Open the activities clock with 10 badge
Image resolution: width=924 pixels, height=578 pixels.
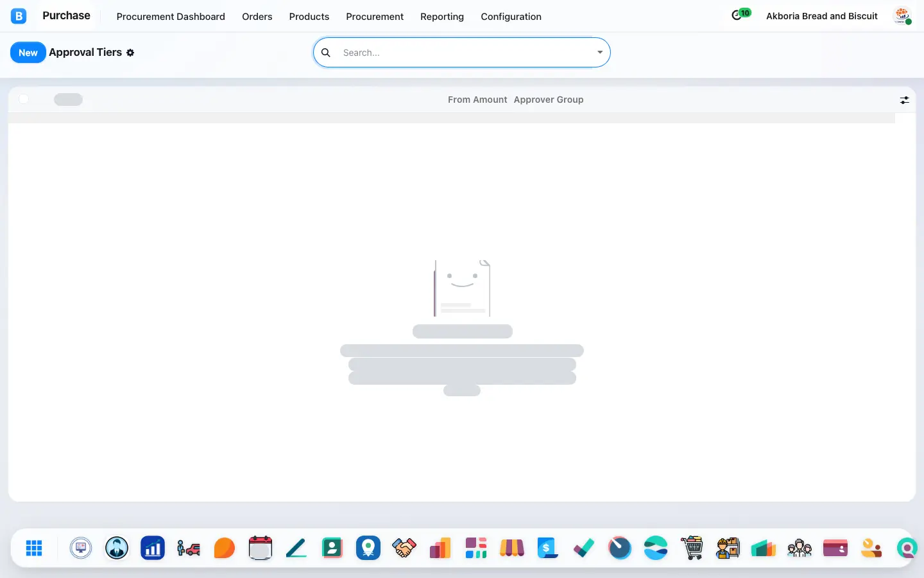740,15
